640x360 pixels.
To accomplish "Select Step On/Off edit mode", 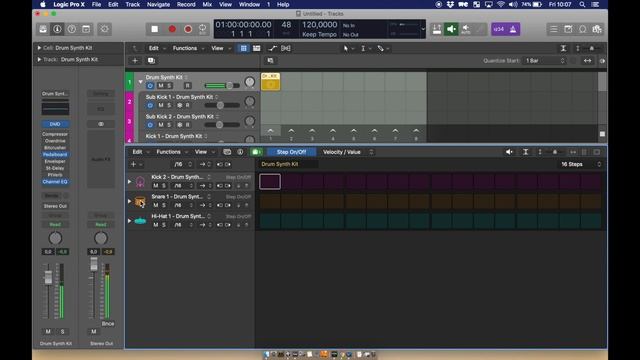I will pyautogui.click(x=291, y=152).
